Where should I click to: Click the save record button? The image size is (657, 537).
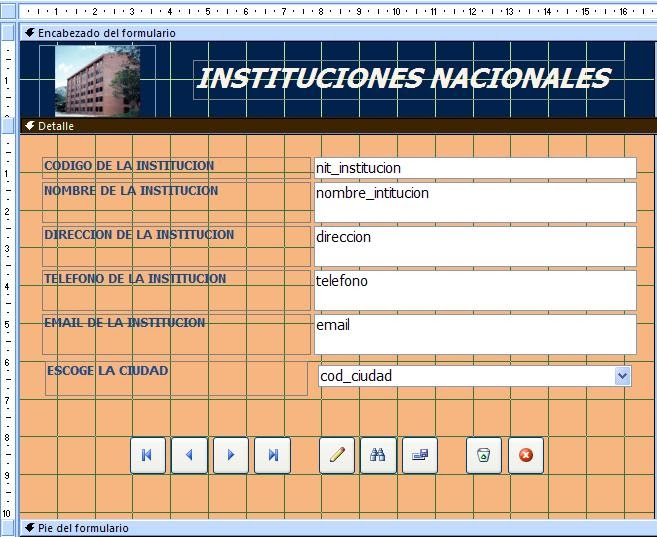point(420,455)
